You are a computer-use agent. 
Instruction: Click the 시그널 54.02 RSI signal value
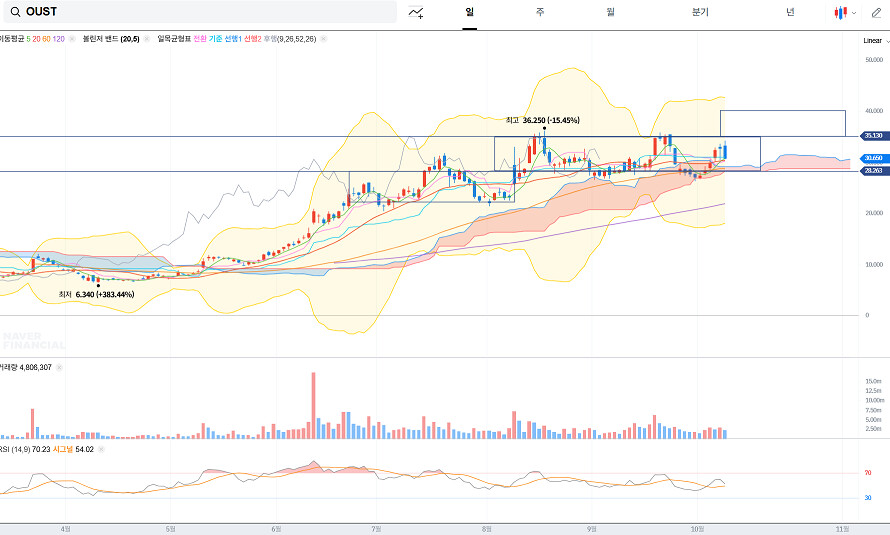73,449
